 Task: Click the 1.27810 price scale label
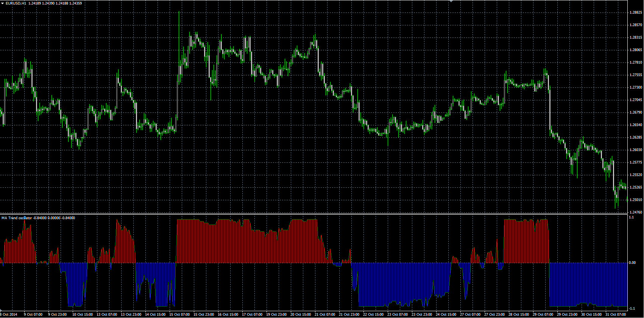coord(636,62)
